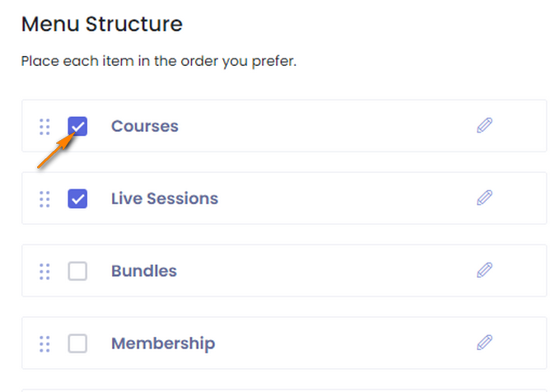Edit the Courses menu item with pencil icon

point(484,125)
